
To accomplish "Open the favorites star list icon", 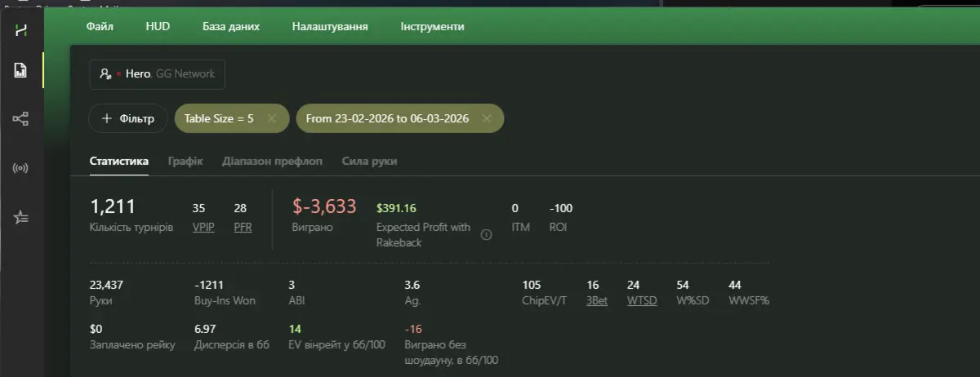I will [x=21, y=217].
